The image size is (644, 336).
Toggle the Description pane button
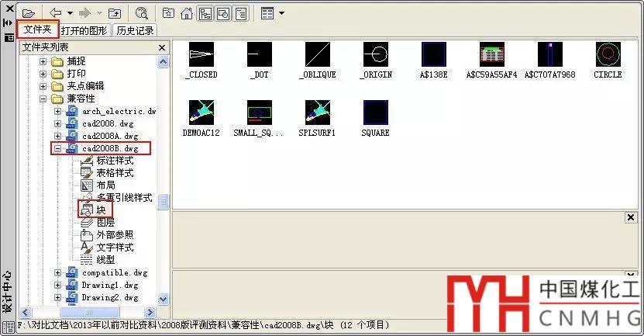(241, 13)
